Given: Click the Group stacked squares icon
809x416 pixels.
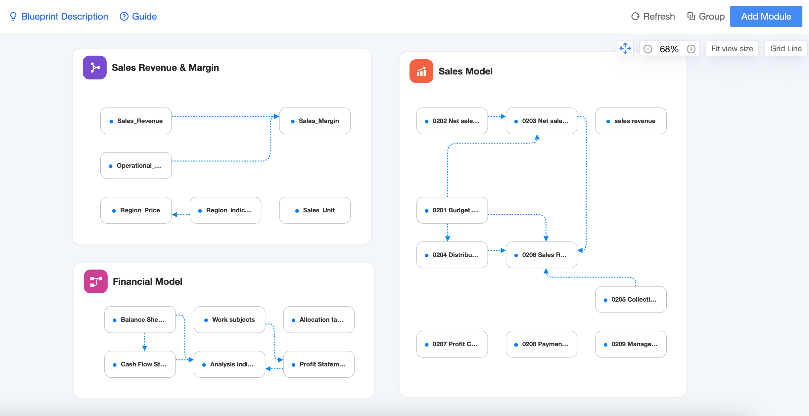Looking at the screenshot, I should [x=691, y=17].
